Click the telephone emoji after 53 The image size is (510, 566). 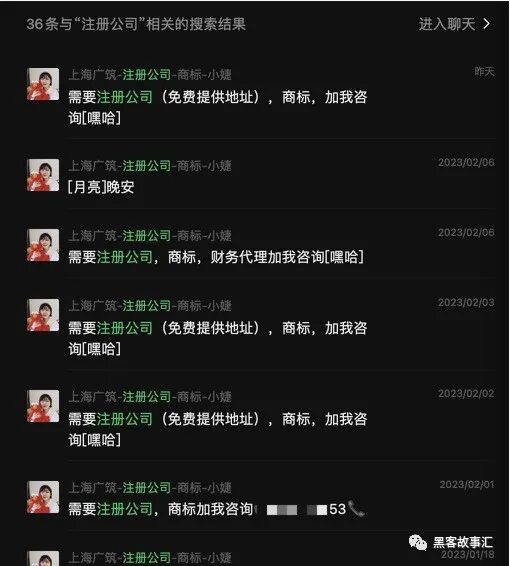(x=356, y=509)
